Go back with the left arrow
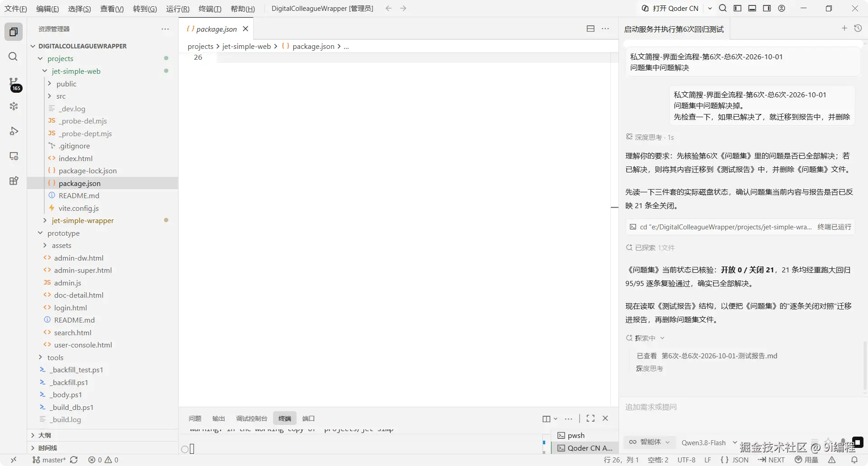 point(388,8)
